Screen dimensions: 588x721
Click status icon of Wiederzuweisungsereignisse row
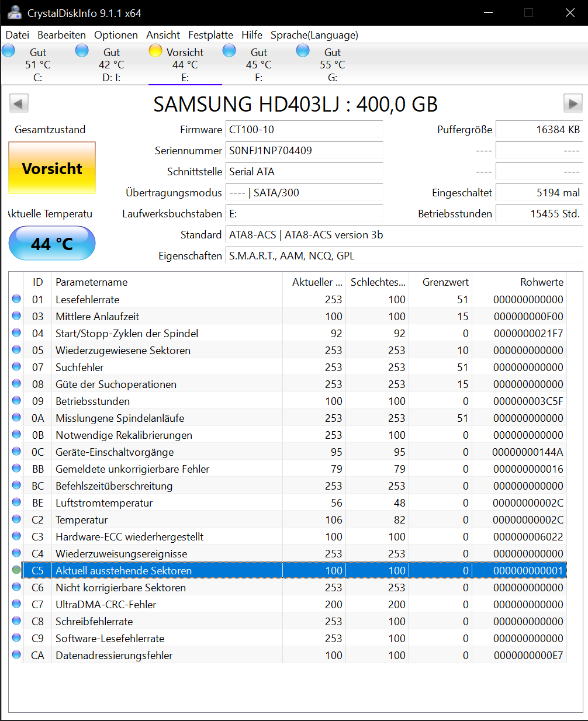(16, 553)
